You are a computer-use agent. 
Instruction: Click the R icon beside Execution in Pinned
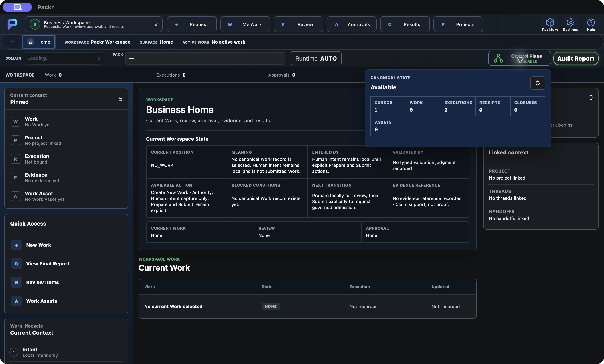16,159
